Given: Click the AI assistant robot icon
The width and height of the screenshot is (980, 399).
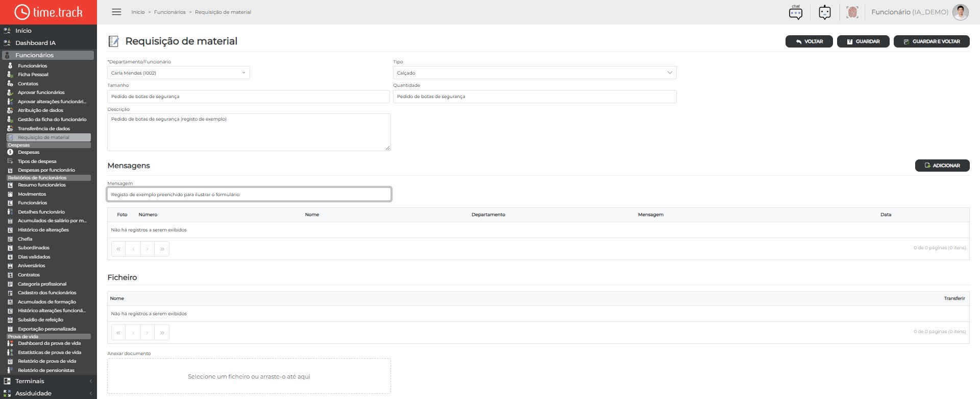Looking at the screenshot, I should (824, 12).
